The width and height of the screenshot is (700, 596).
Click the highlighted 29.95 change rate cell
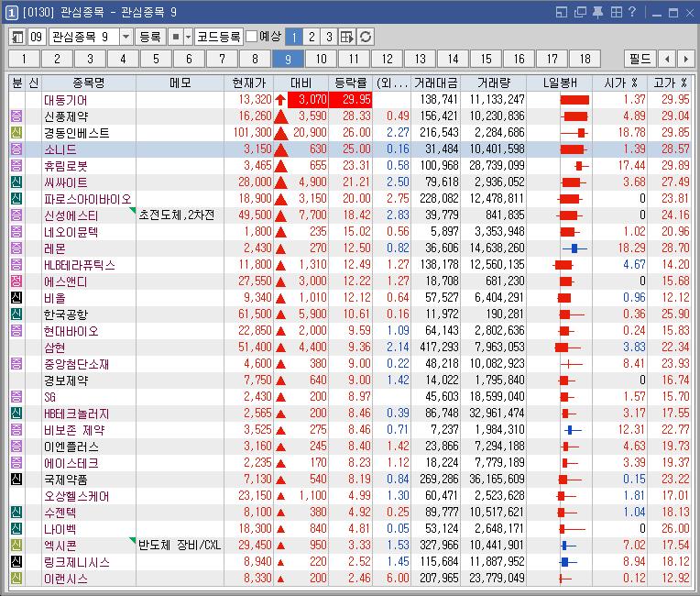(350, 100)
